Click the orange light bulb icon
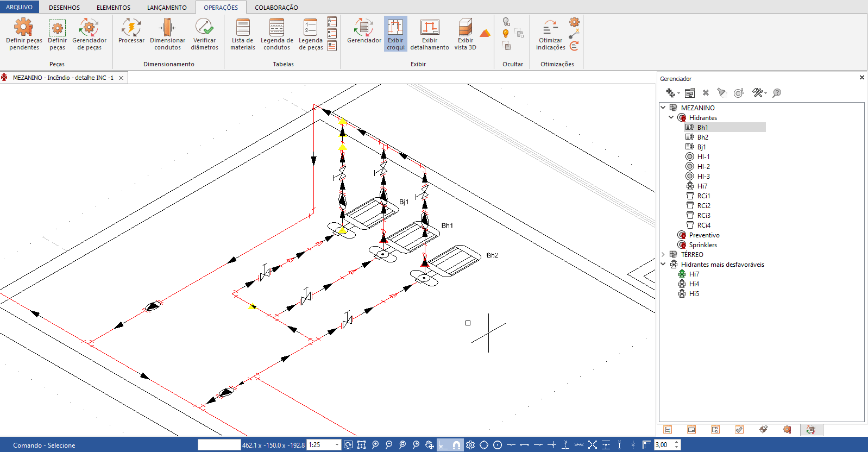Viewport: 868px width, 452px height. point(506,34)
